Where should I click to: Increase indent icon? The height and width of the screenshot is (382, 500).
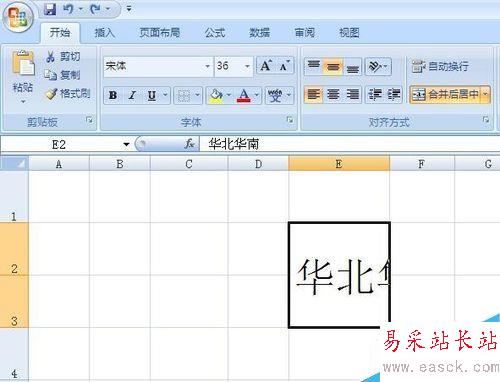coord(393,95)
